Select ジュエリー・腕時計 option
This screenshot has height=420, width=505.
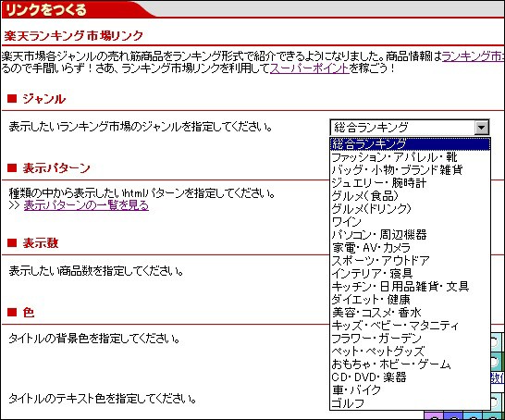410,183
